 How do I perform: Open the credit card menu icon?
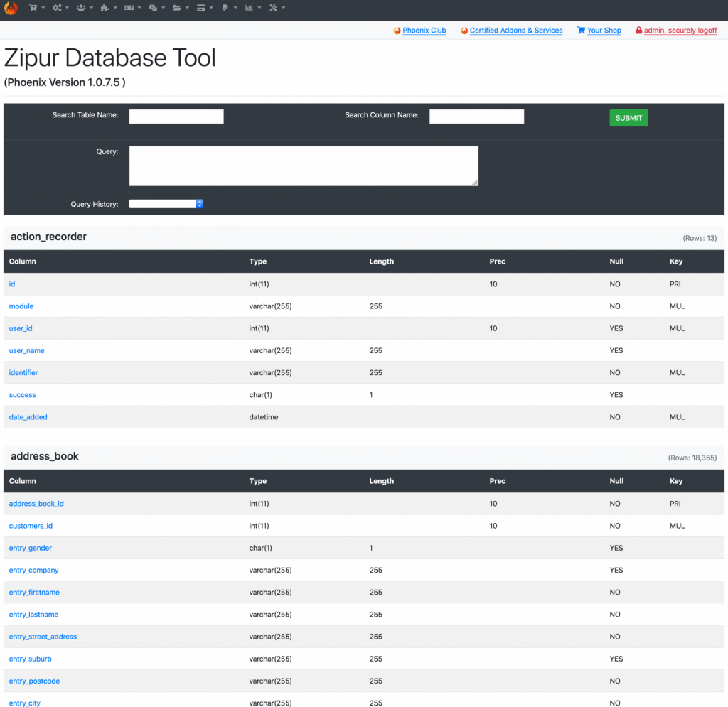[201, 7]
